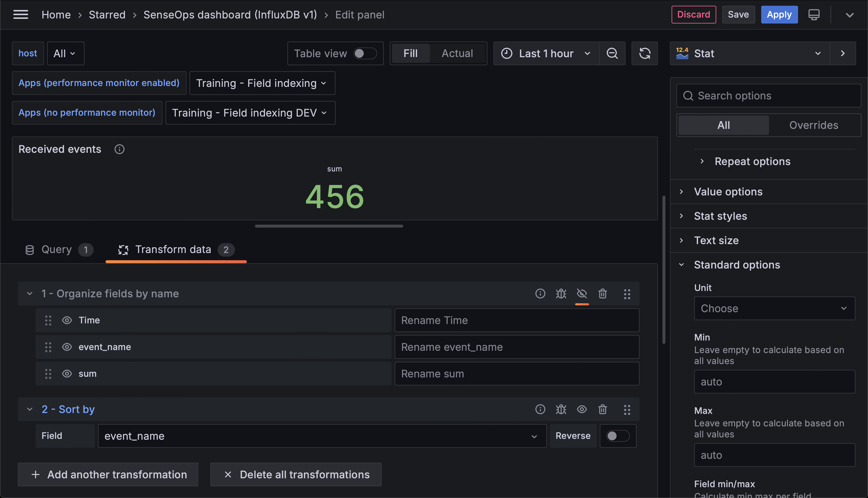Enable the Reverse sort toggle
Viewport: 868px width, 498px height.
(617, 436)
